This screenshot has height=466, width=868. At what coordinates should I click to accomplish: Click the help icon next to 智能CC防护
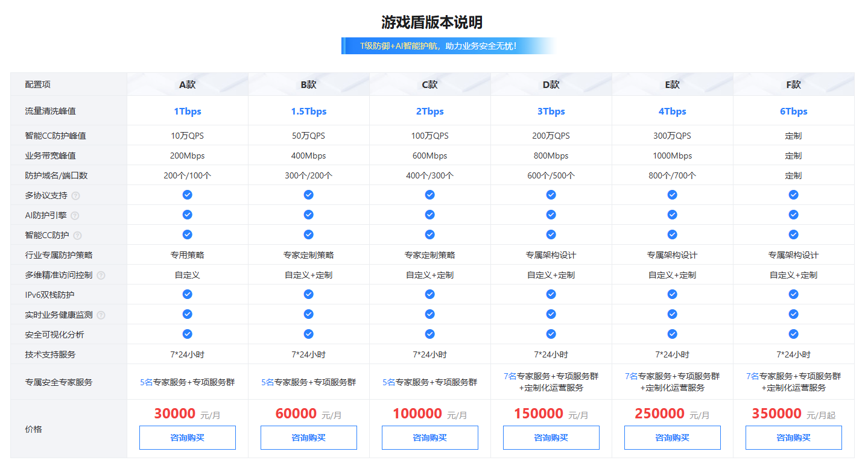tap(77, 235)
